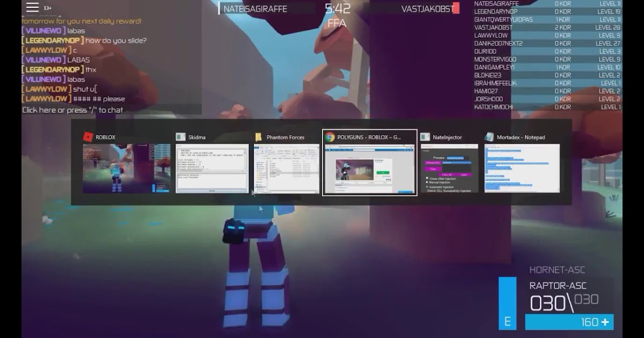Select MONSTERVIGGO row in leaderboard
Image resolution: width=644 pixels, height=338 pixels.
point(547,59)
